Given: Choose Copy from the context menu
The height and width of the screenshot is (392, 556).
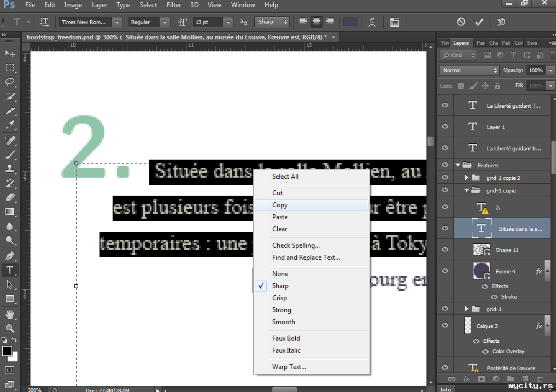Looking at the screenshot, I should pos(280,205).
